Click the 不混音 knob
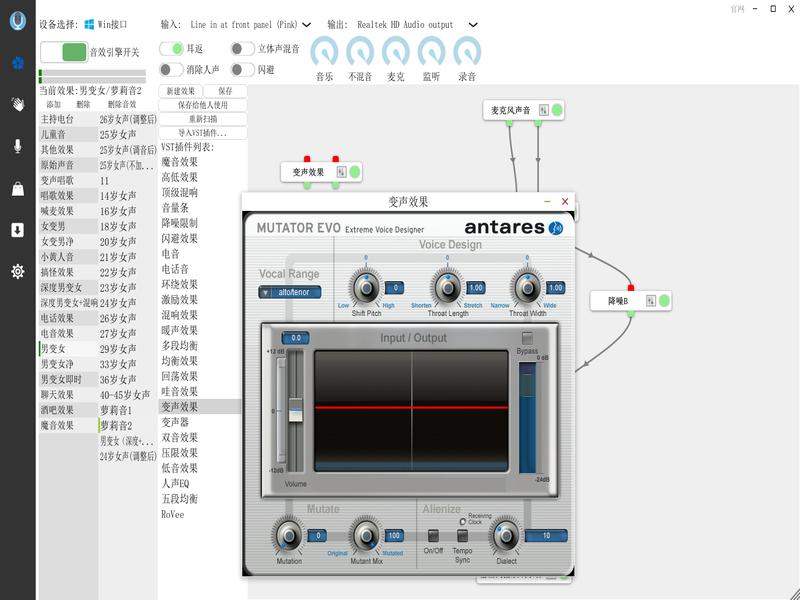This screenshot has height=600, width=800. [x=360, y=51]
